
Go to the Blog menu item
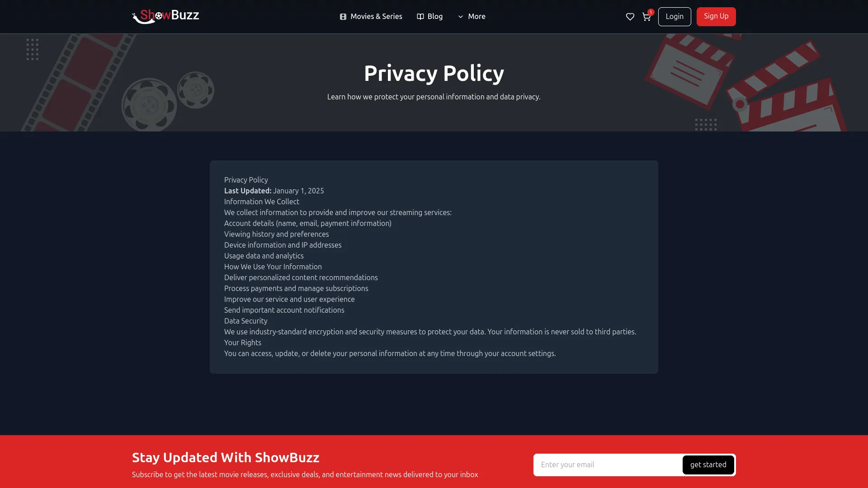tap(435, 17)
